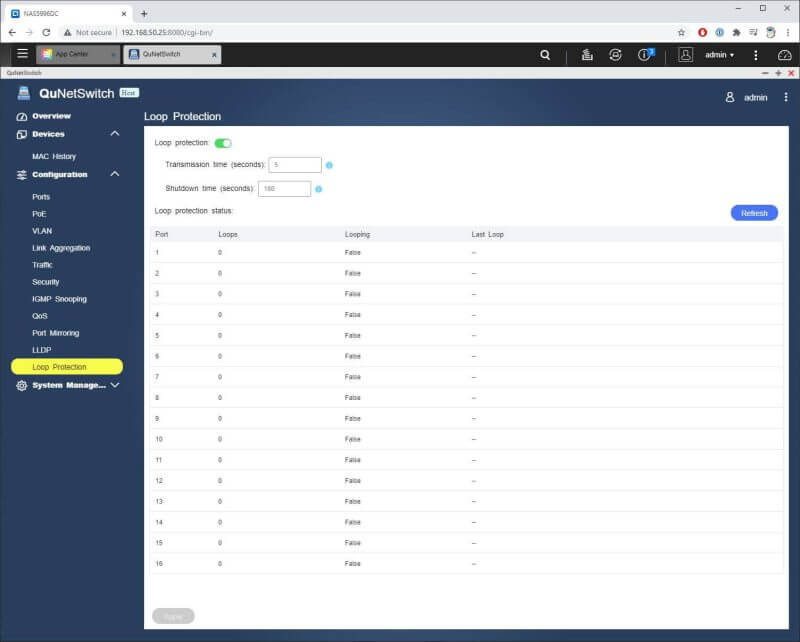Collapse the Devices section

click(115, 134)
